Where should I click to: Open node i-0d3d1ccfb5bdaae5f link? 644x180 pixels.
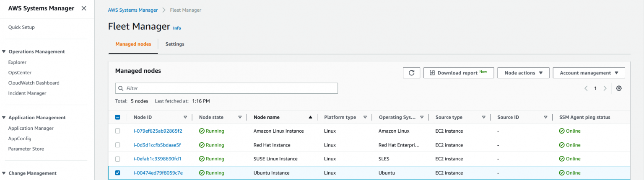pos(157,145)
